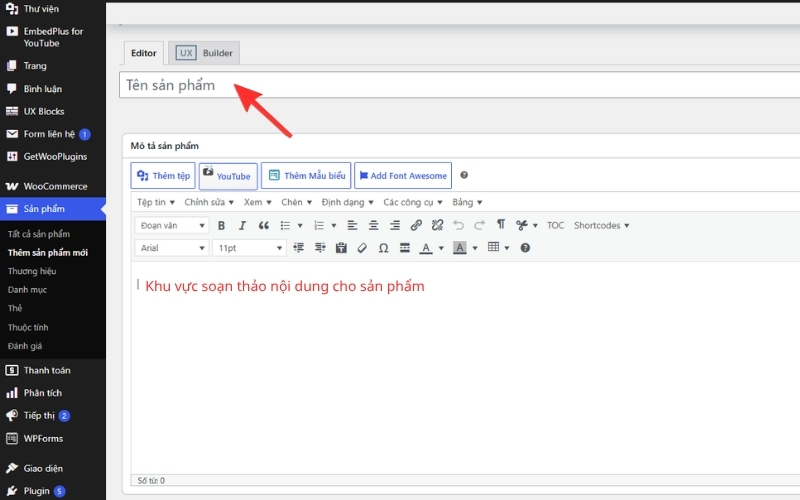Focus the Tên sản phẩm title field
The width and height of the screenshot is (800, 500).
[459, 85]
